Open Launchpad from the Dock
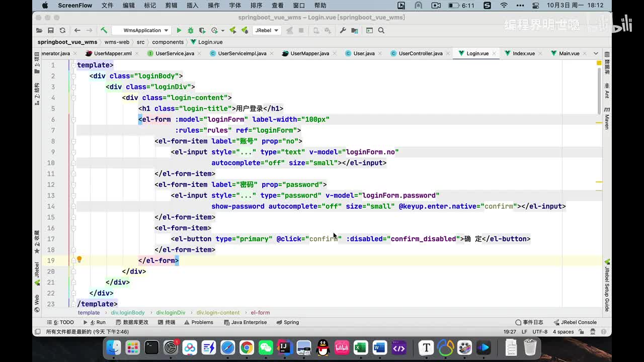 (x=133, y=347)
